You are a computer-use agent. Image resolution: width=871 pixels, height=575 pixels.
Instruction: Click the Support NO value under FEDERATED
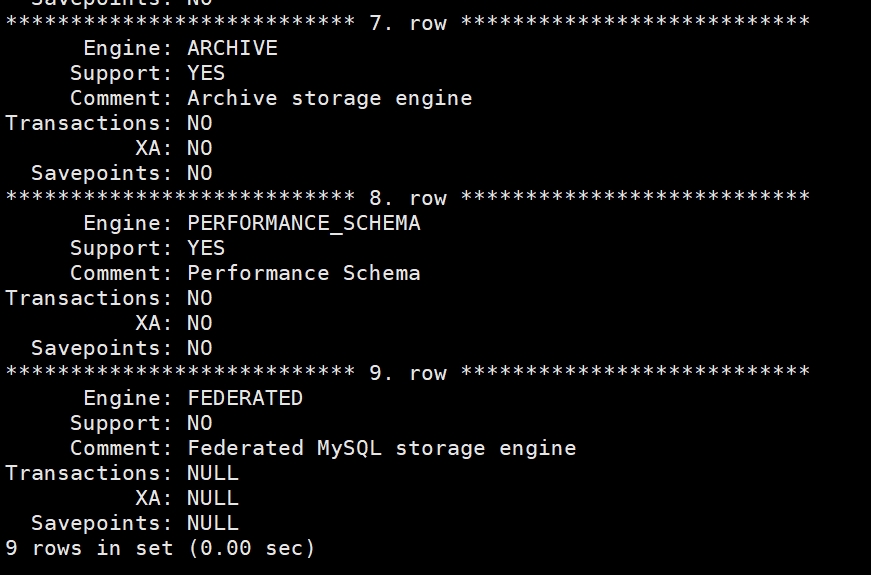point(200,423)
